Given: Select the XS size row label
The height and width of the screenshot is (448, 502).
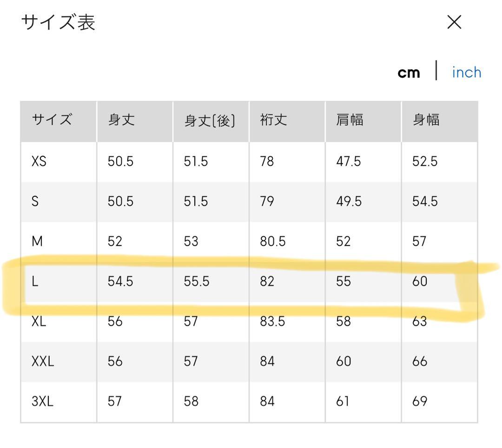Looking at the screenshot, I should [39, 161].
